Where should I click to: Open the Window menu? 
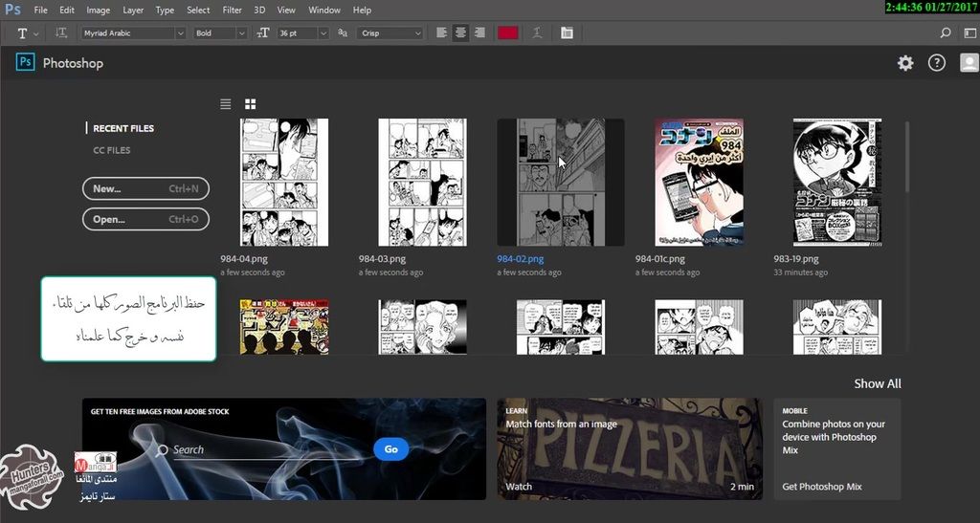click(324, 10)
